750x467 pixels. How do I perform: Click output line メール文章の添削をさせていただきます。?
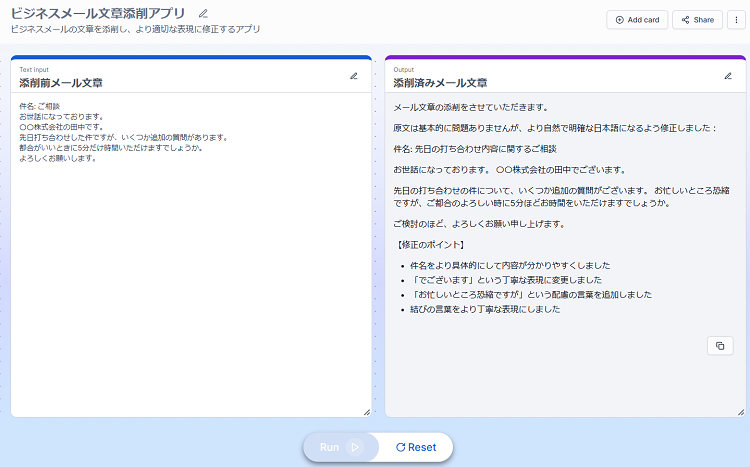471,107
